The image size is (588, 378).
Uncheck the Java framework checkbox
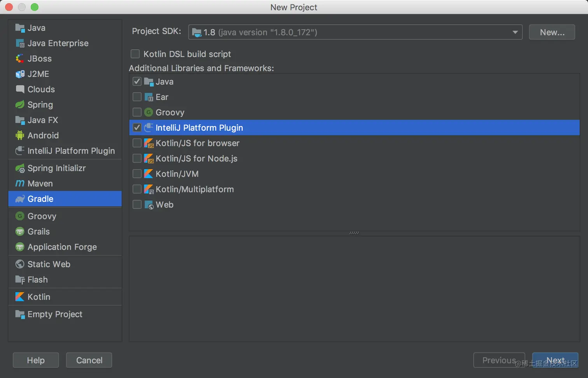coord(137,82)
